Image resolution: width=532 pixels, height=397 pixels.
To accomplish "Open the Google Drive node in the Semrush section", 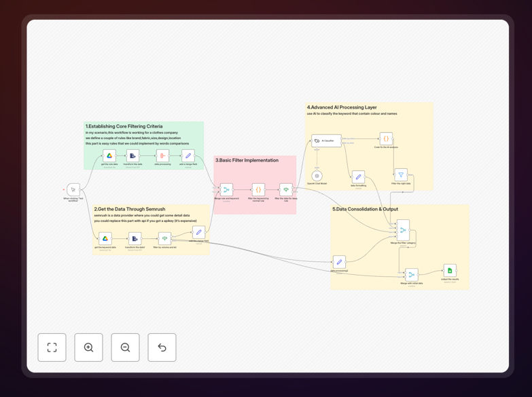I will coord(105,239).
